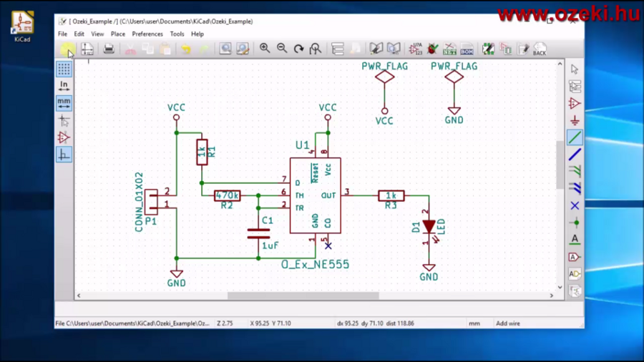Click the 'Z 2.75' zoom status text
This screenshot has height=362, width=644.
coord(225,323)
